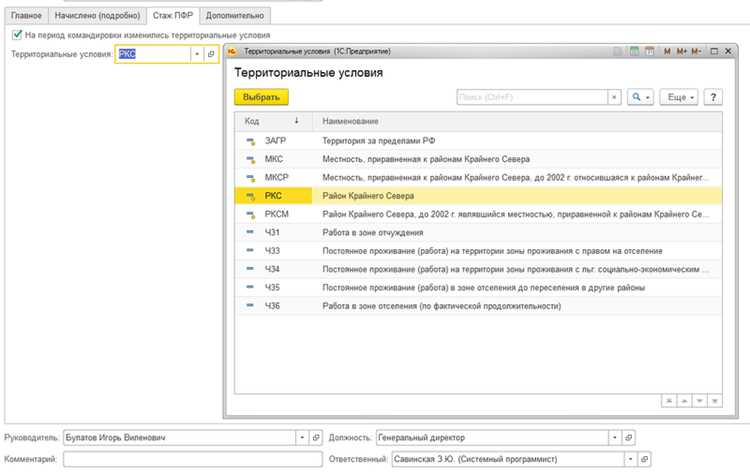This screenshot has width=750, height=474.
Task: Open the Начислено (подробно) tab
Action: click(98, 16)
